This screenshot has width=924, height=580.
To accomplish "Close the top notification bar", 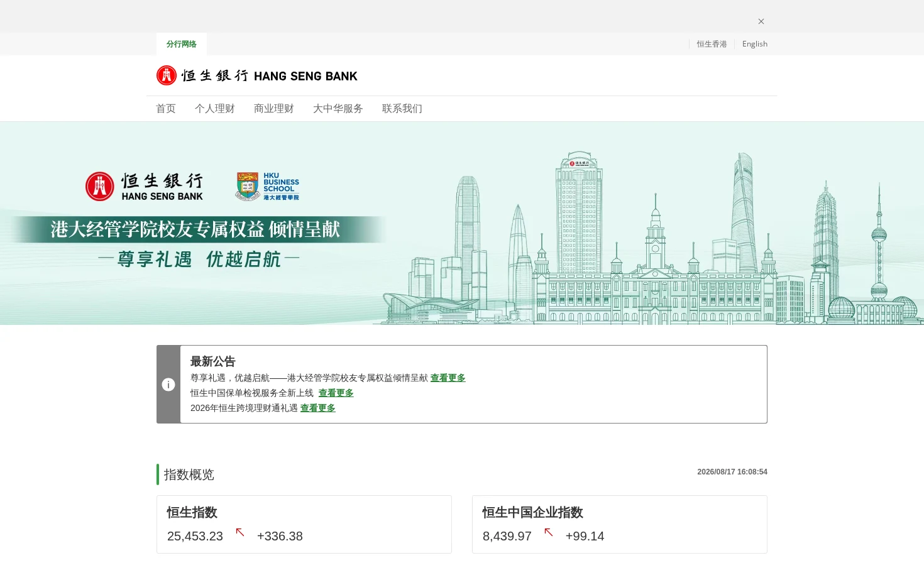I will point(761,21).
